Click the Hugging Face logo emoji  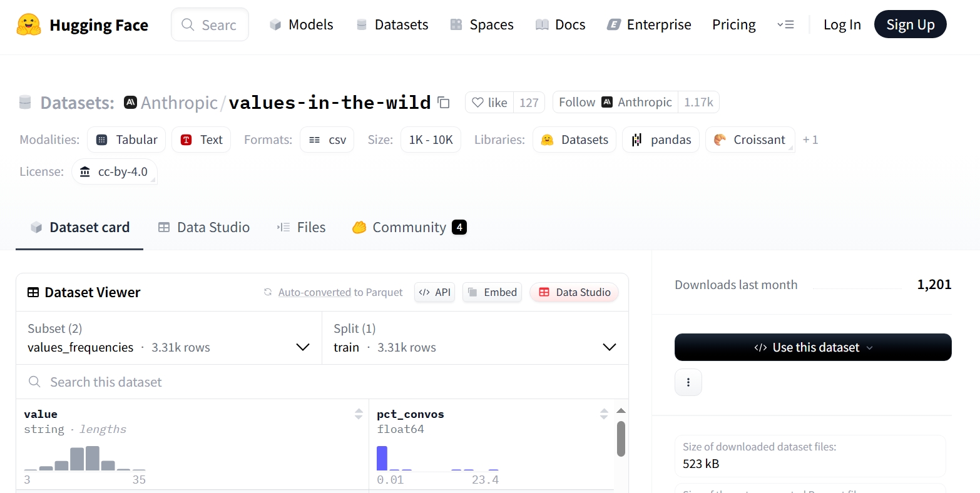tap(29, 25)
